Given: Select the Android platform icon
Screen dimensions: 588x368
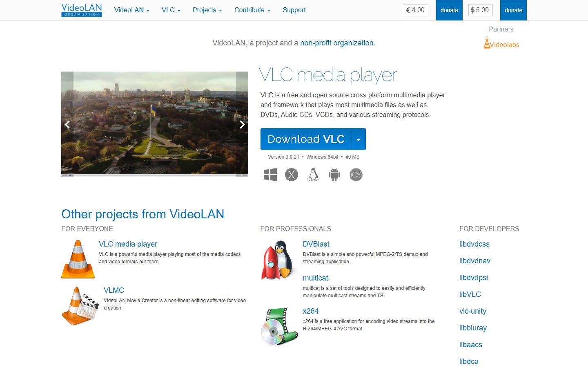Looking at the screenshot, I should pyautogui.click(x=334, y=174).
